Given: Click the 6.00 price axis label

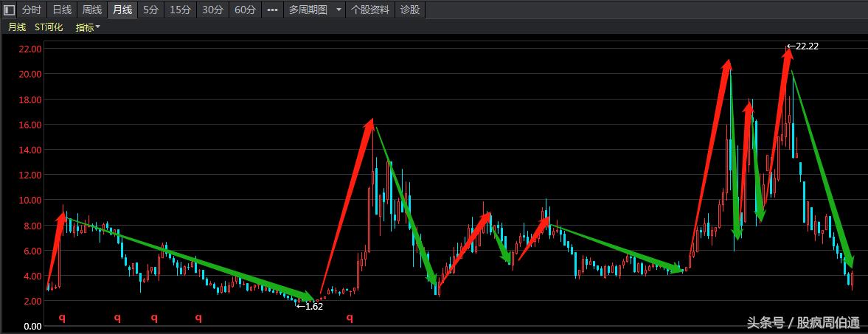Looking at the screenshot, I should point(32,251).
